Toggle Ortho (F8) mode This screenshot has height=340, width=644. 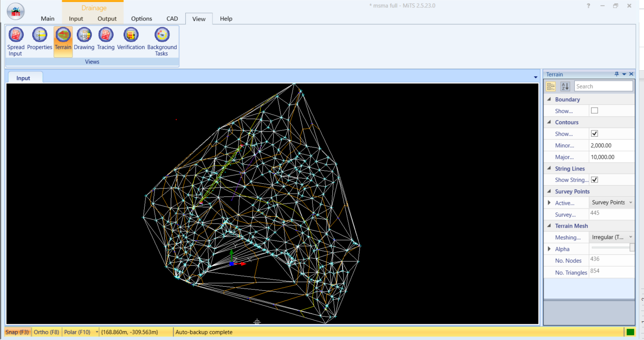[x=46, y=332]
